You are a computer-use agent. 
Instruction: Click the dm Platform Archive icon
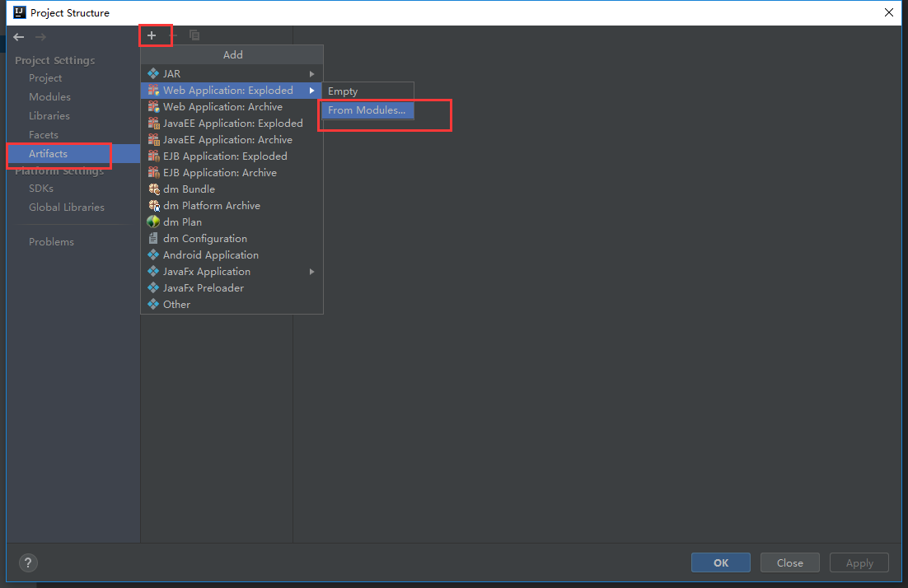pos(153,205)
